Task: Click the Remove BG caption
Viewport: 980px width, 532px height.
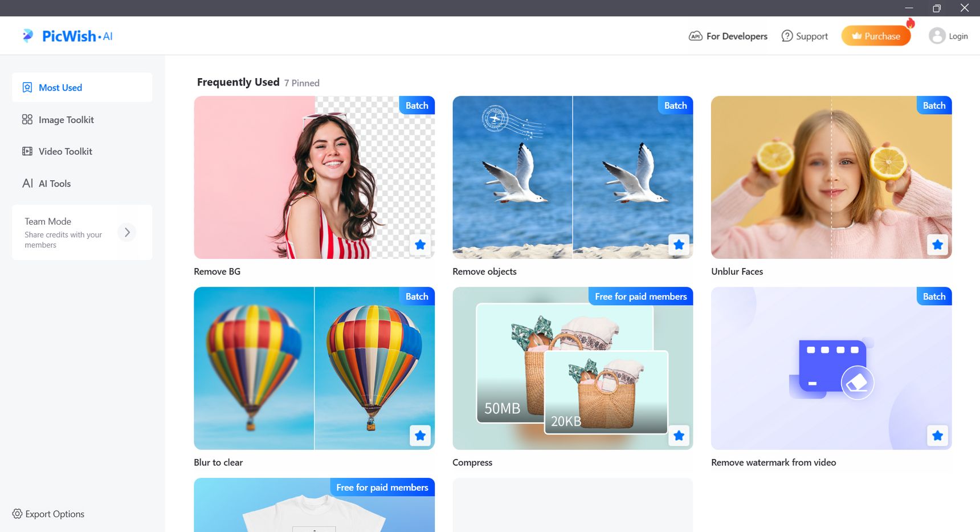Action: point(217,271)
